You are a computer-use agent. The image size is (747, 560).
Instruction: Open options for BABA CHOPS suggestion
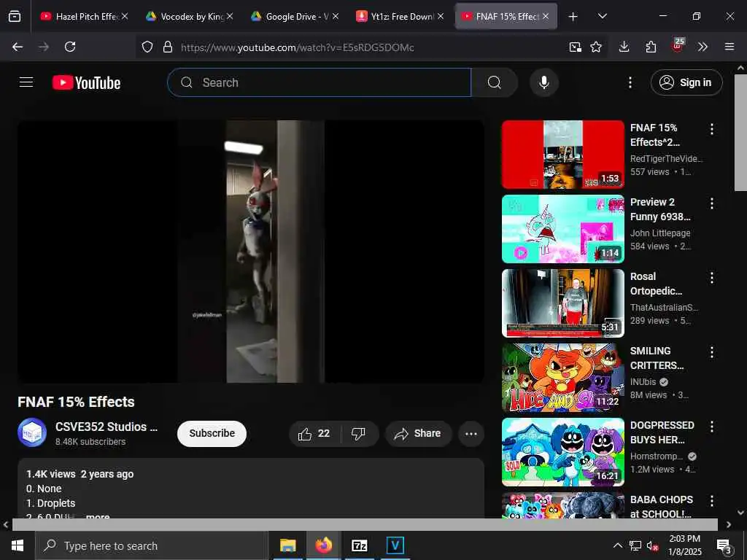[712, 501]
